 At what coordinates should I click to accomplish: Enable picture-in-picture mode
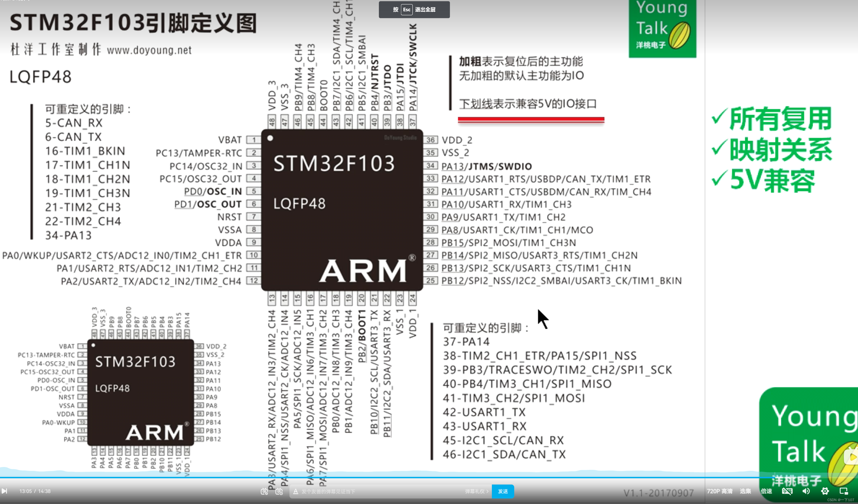[x=844, y=491]
